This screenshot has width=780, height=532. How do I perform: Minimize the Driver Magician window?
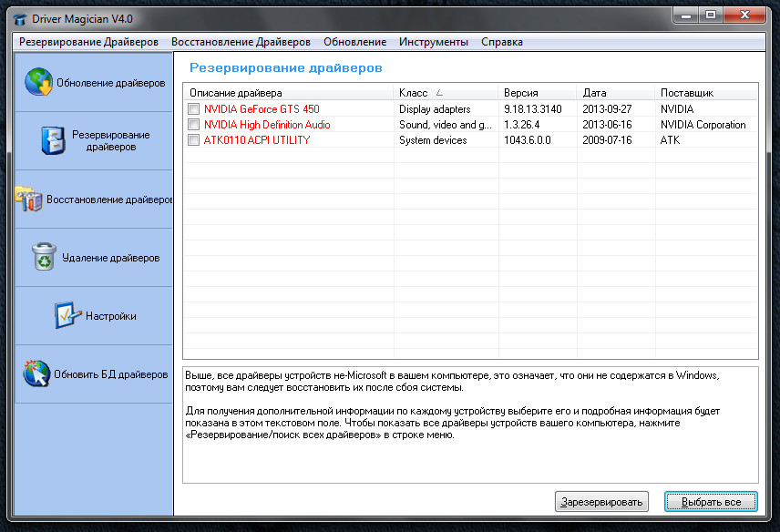(x=686, y=15)
